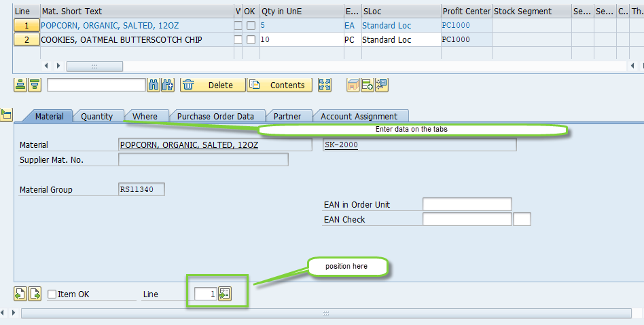Image resolution: width=644 pixels, height=325 pixels.
Task: Click the Delete button
Action: click(x=213, y=85)
